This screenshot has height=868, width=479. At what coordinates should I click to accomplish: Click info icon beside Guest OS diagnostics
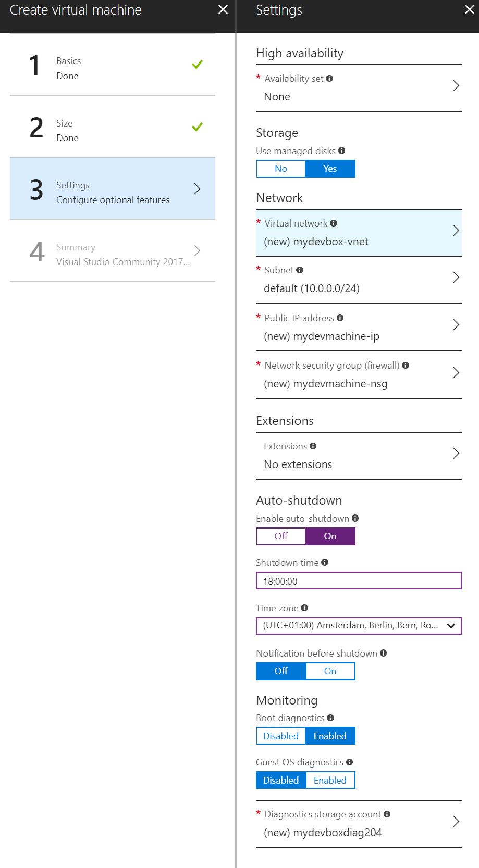(x=349, y=762)
